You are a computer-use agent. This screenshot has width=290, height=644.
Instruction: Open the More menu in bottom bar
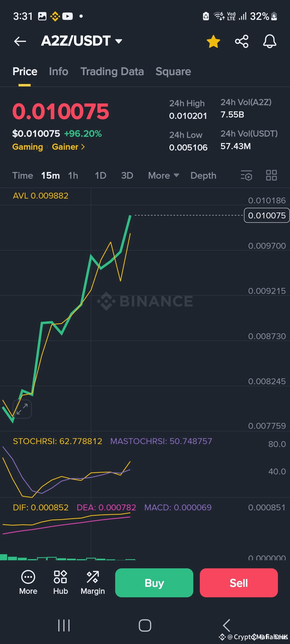[x=28, y=582]
